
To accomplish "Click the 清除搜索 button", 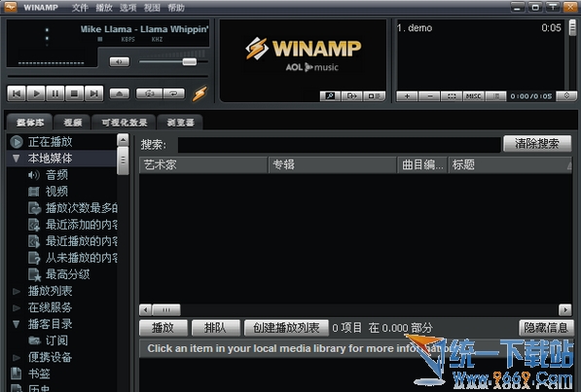I will click(537, 144).
